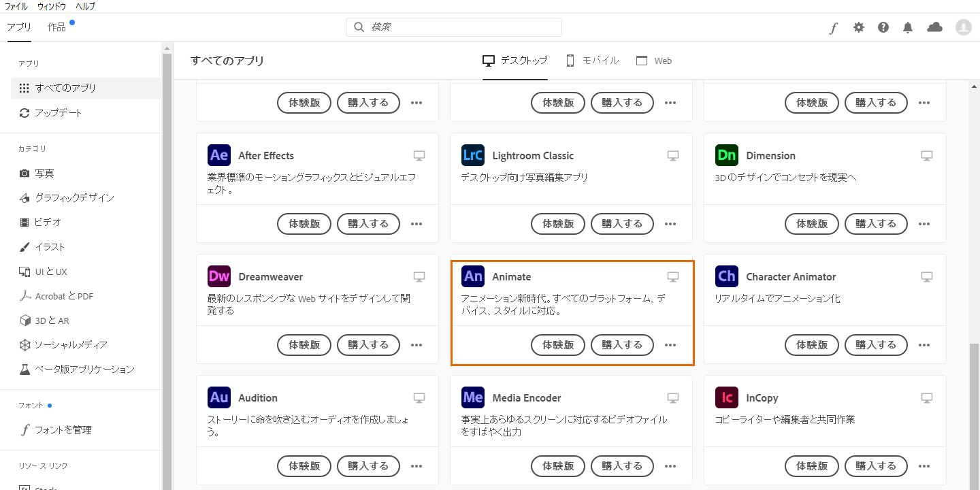
Task: Open more options for Dimension
Action: click(924, 224)
